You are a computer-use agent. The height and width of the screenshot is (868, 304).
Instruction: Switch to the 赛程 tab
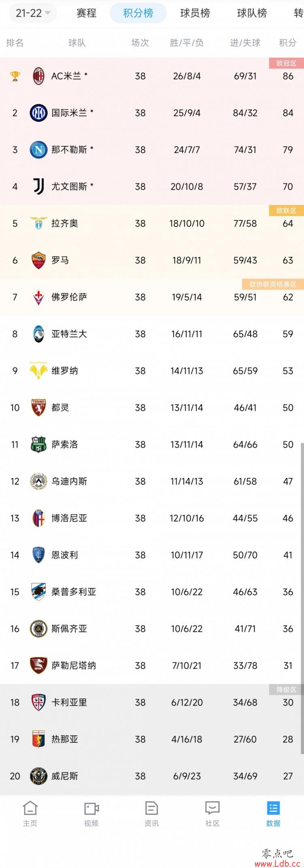86,13
